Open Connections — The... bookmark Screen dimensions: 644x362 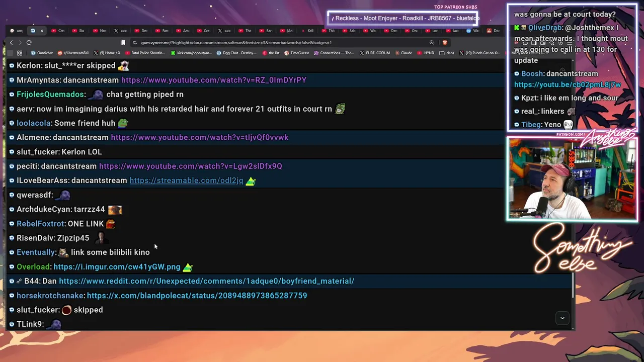click(334, 53)
